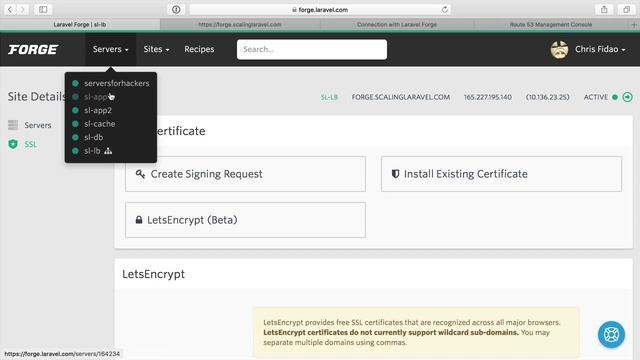The width and height of the screenshot is (640, 360).
Task: Click the Forge logo
Action: click(x=33, y=49)
